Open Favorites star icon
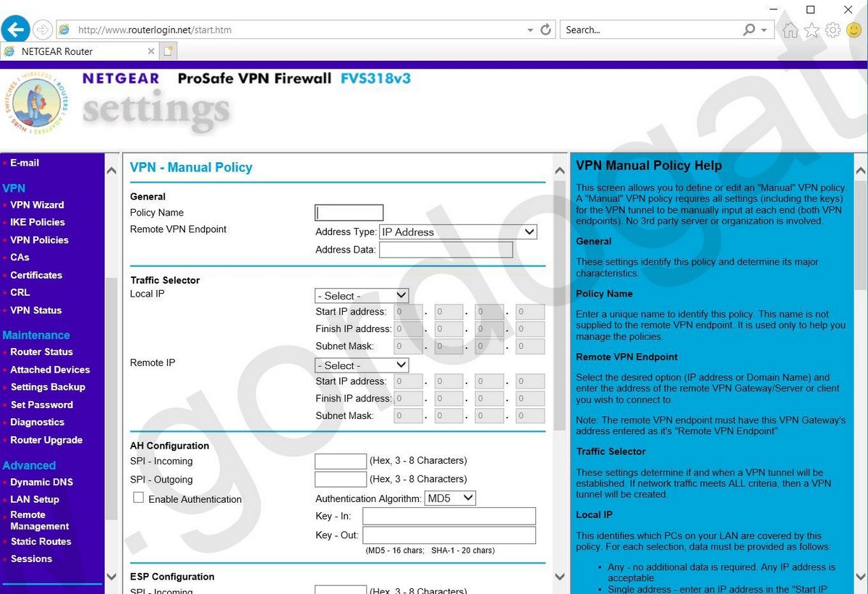This screenshot has height=594, width=868. click(x=812, y=30)
